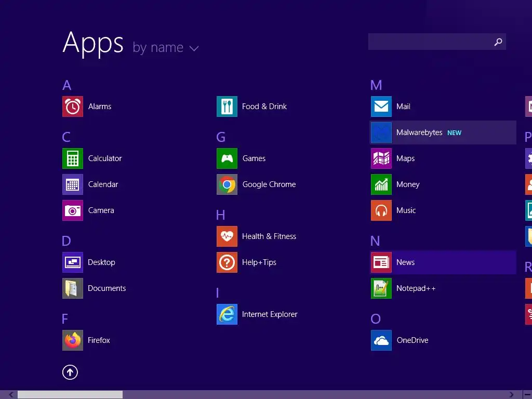Open the Food & Drink icon
Viewport: 532px width, 399px height.
click(227, 107)
